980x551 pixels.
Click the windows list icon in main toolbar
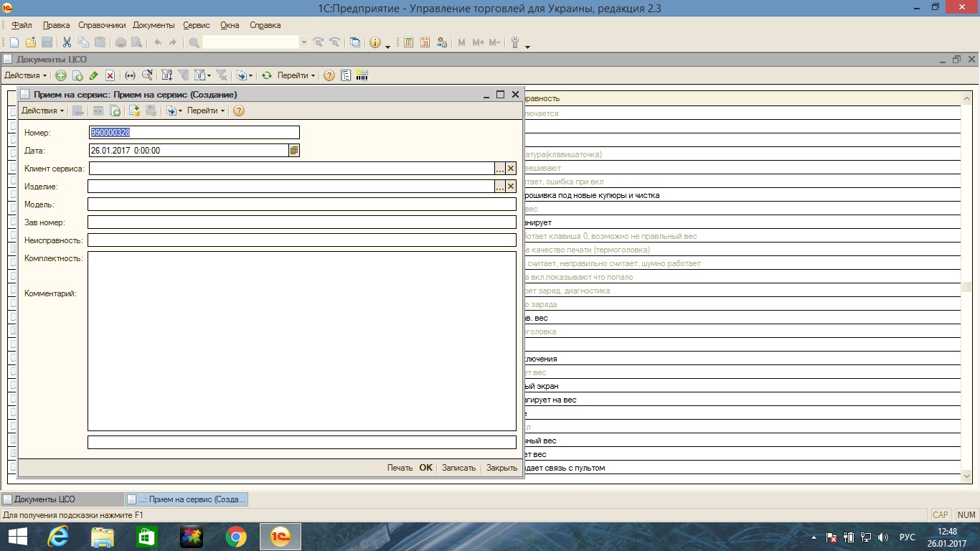[355, 43]
